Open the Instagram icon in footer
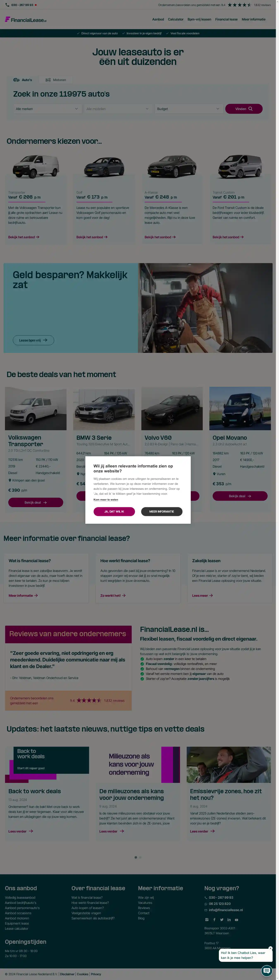Viewport: 279px width, 980px height. pyautogui.click(x=207, y=920)
